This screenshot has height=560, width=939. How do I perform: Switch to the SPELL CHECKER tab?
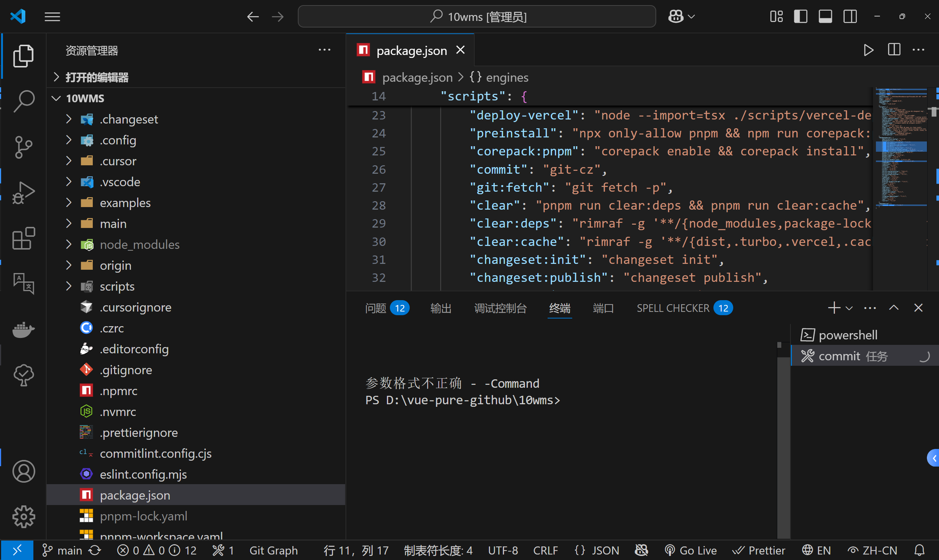tap(684, 308)
